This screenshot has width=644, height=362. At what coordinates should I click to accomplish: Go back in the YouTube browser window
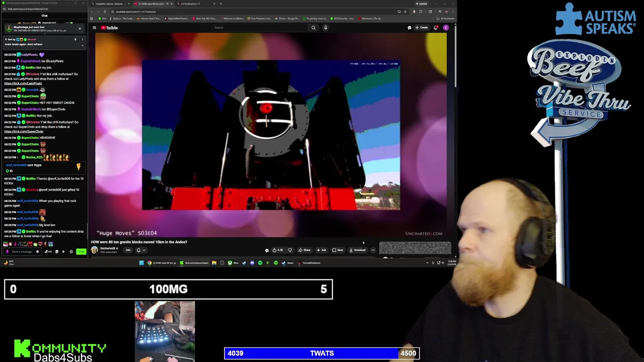pos(92,12)
